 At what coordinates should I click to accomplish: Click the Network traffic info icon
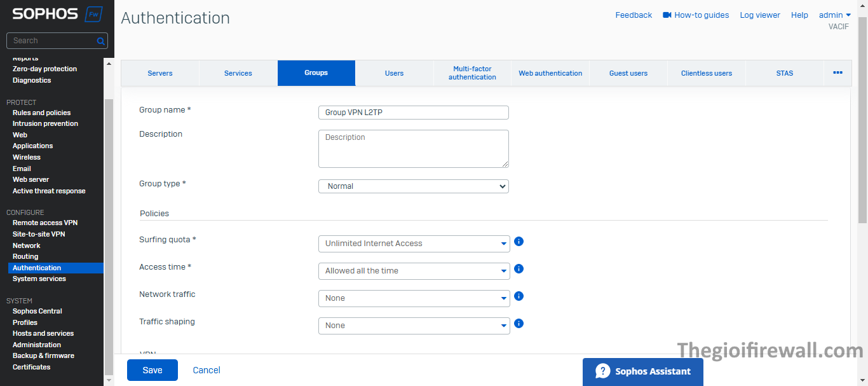coord(519,296)
